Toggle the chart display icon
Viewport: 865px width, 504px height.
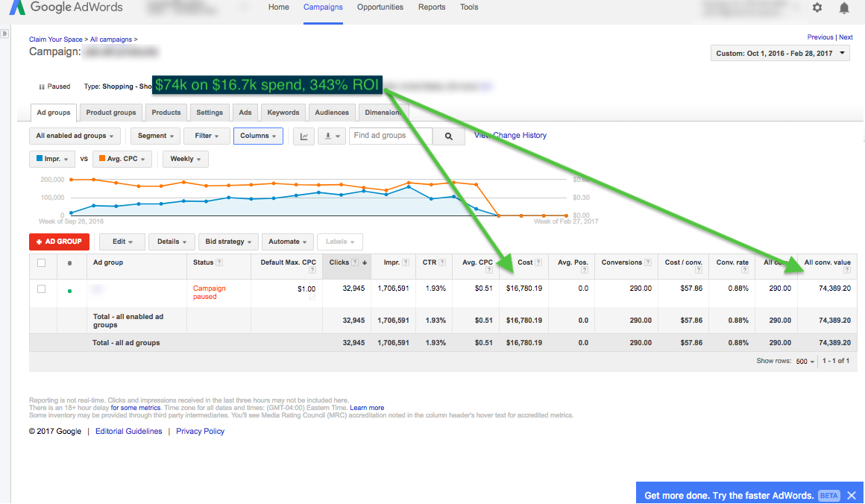pyautogui.click(x=303, y=136)
